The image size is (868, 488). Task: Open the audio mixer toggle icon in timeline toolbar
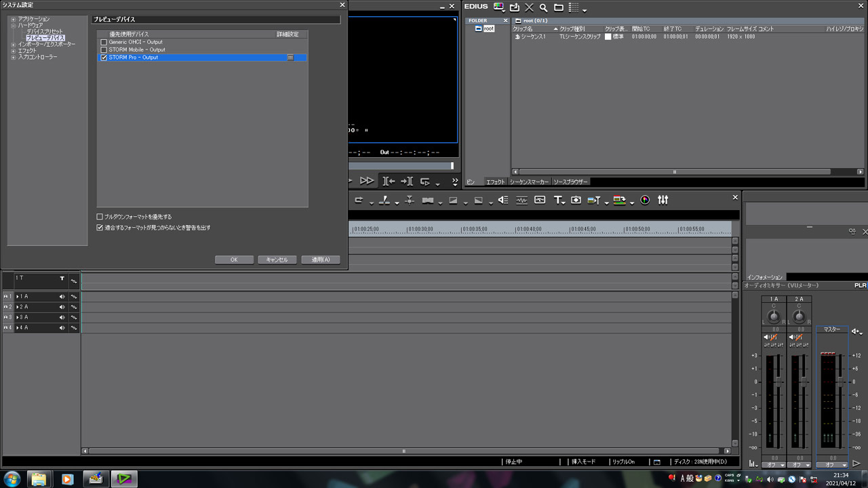(x=663, y=200)
